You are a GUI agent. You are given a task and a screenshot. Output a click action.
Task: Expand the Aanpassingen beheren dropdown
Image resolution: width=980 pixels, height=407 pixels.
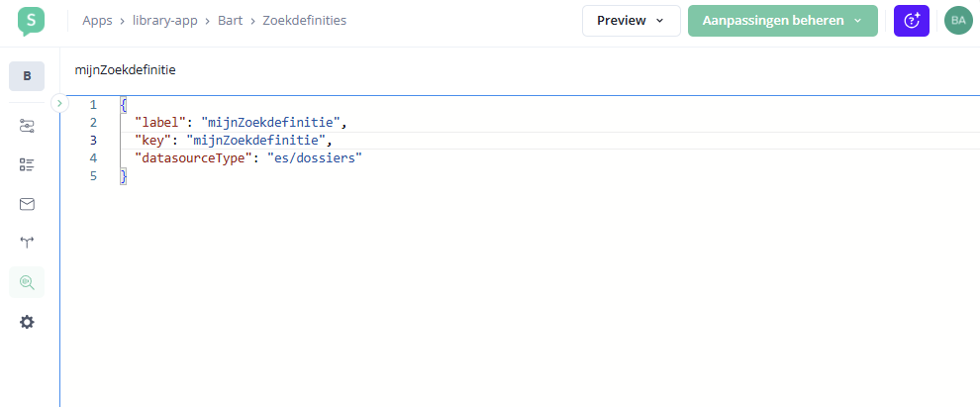pos(782,21)
